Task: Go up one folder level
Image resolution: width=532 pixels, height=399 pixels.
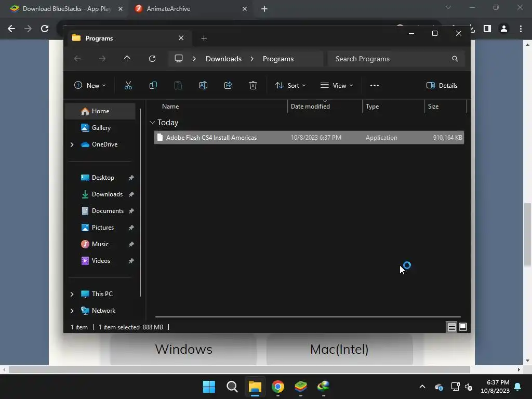Action: pos(127,59)
